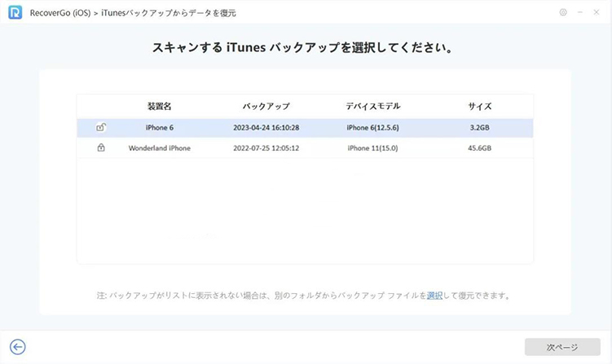Close the RecoverGo window
Image resolution: width=612 pixels, height=364 pixels.
(x=597, y=12)
